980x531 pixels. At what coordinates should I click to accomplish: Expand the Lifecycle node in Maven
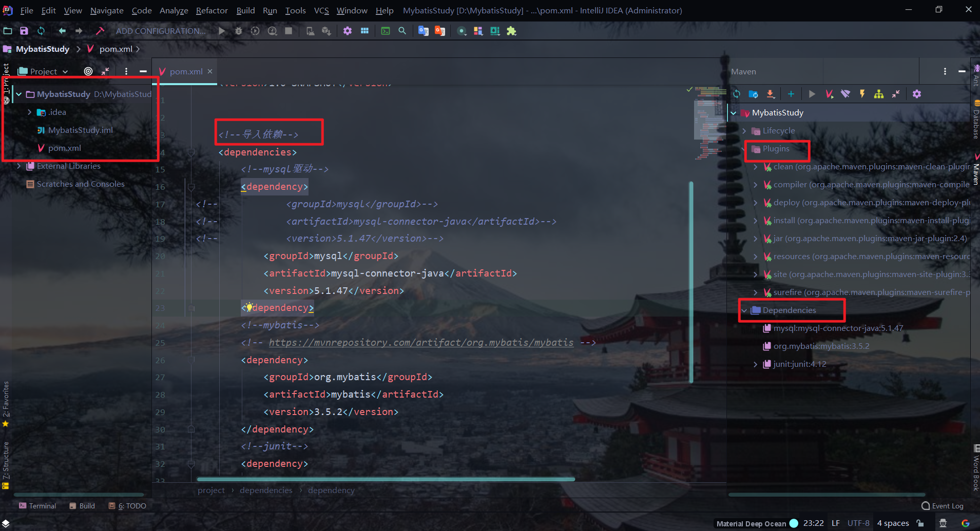[x=744, y=131]
